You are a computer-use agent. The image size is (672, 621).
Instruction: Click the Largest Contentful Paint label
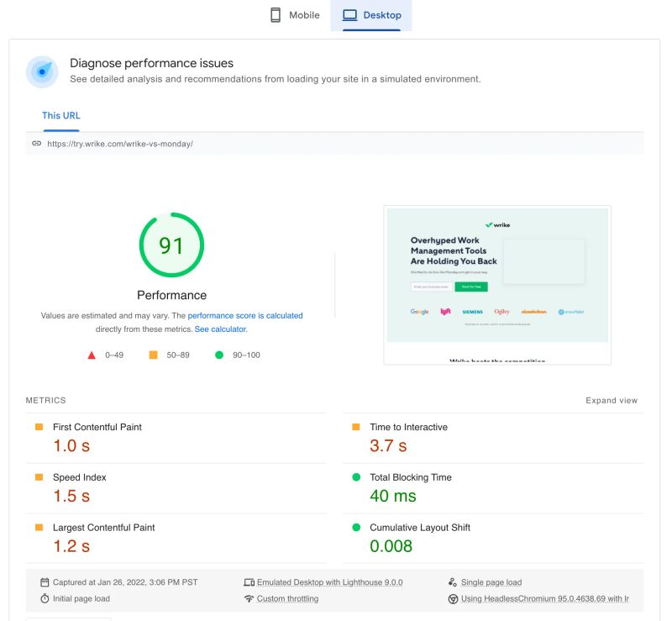click(x=103, y=528)
